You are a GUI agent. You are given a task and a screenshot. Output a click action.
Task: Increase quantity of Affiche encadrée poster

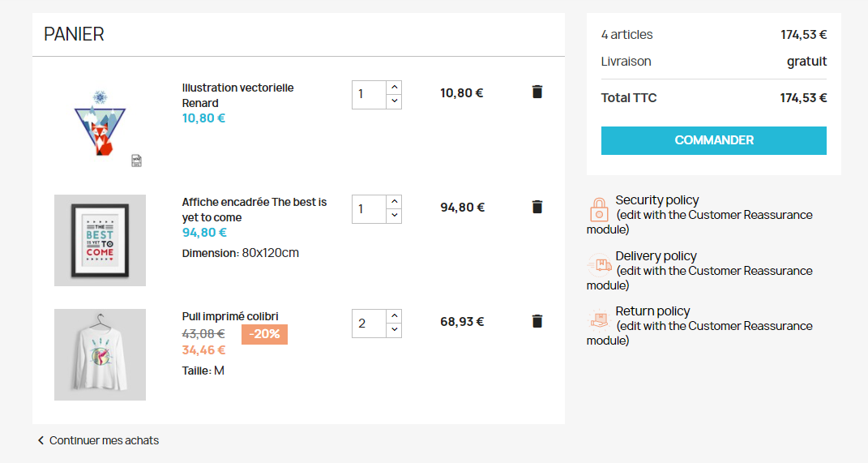394,201
